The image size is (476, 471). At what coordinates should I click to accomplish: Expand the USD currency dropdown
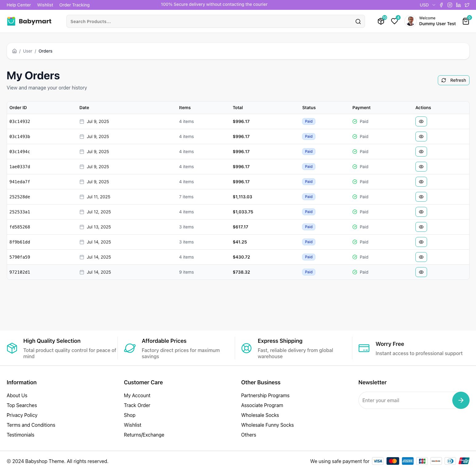pyautogui.click(x=427, y=5)
